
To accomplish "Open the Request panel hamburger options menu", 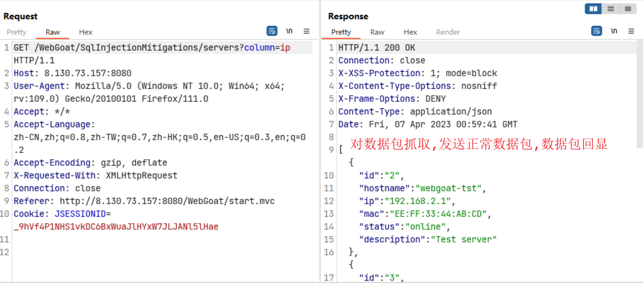I will 306,31.
